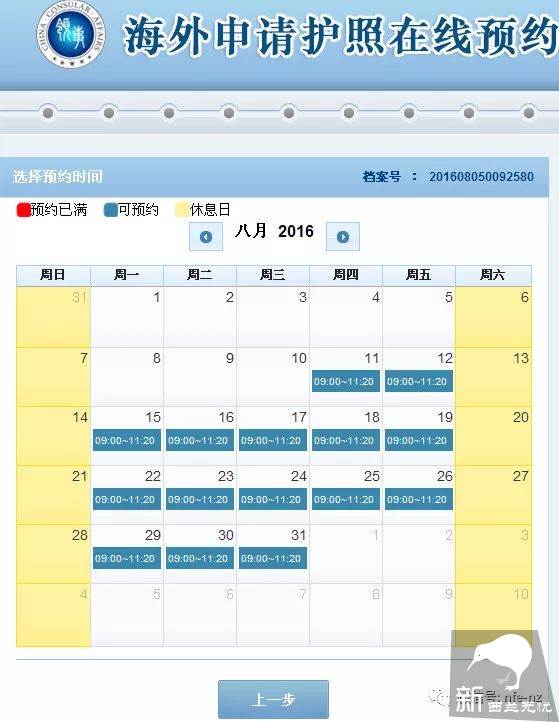559x722 pixels.
Task: Book the 09:00~11:20 slot on the 15th
Action: [x=127, y=440]
